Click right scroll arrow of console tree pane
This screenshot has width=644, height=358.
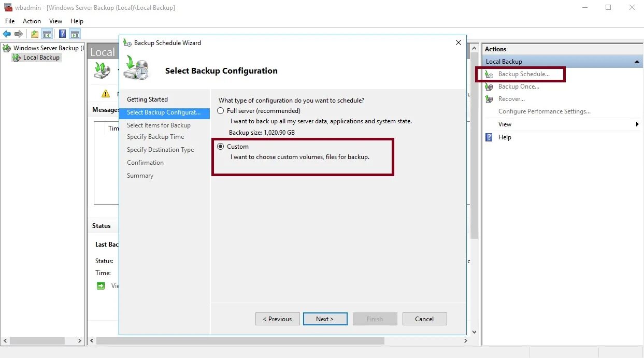(80, 341)
